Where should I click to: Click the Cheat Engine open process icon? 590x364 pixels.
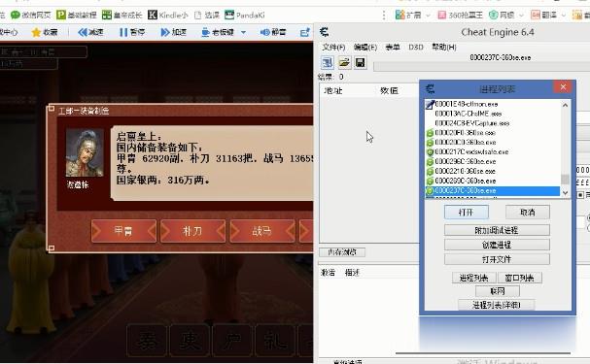point(328,62)
